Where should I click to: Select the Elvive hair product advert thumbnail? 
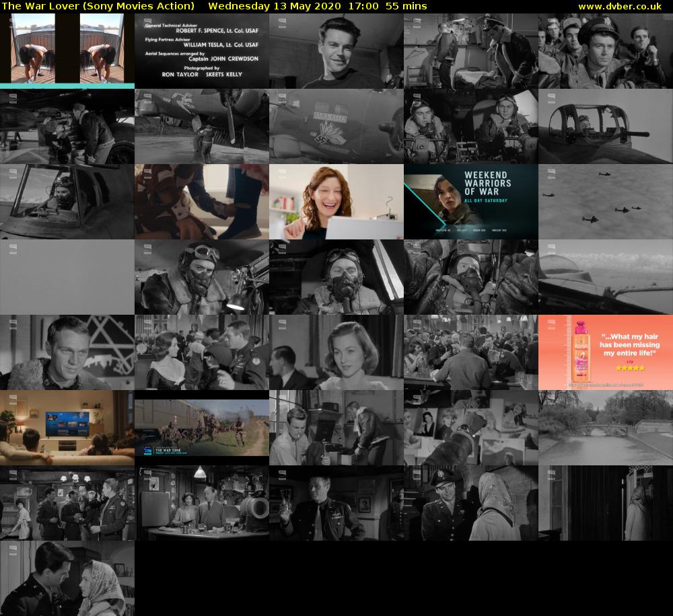click(x=606, y=352)
